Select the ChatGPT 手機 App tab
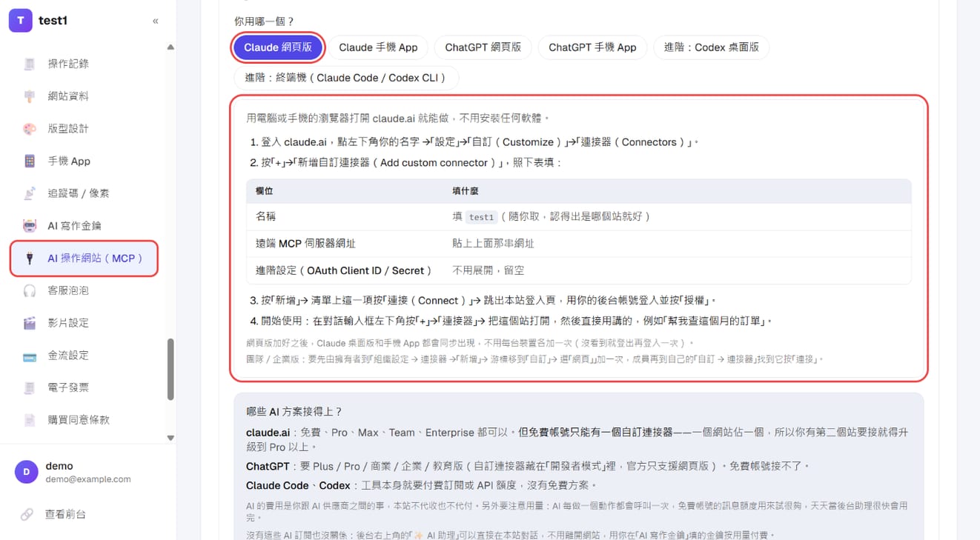Viewport: 980px width, 540px height. [592, 47]
